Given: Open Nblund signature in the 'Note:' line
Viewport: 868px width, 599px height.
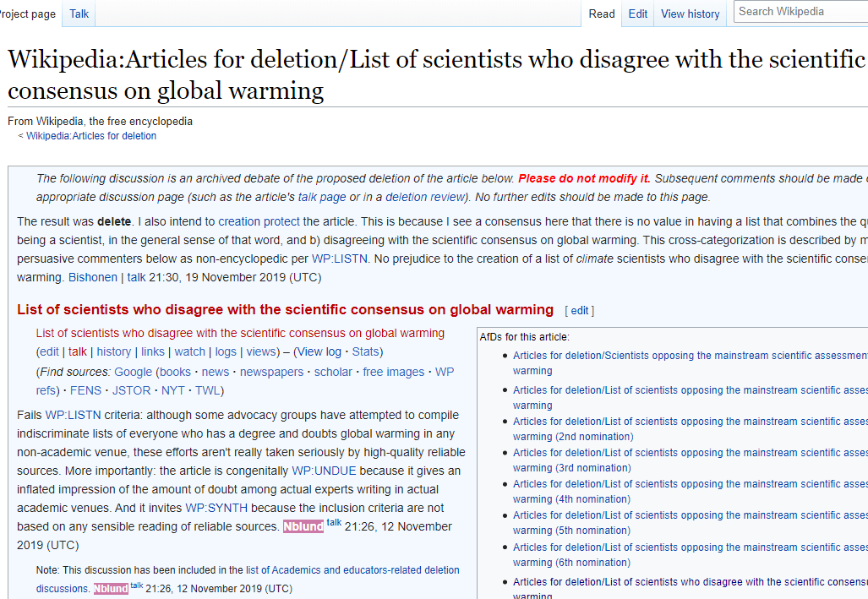Looking at the screenshot, I should point(111,589).
